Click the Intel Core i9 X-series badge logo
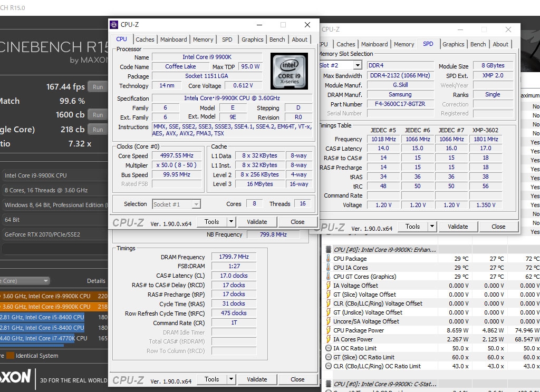 click(x=289, y=70)
